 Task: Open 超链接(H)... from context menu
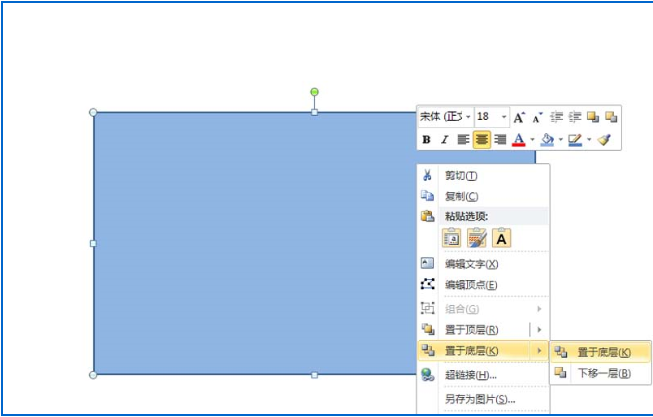(x=484, y=375)
